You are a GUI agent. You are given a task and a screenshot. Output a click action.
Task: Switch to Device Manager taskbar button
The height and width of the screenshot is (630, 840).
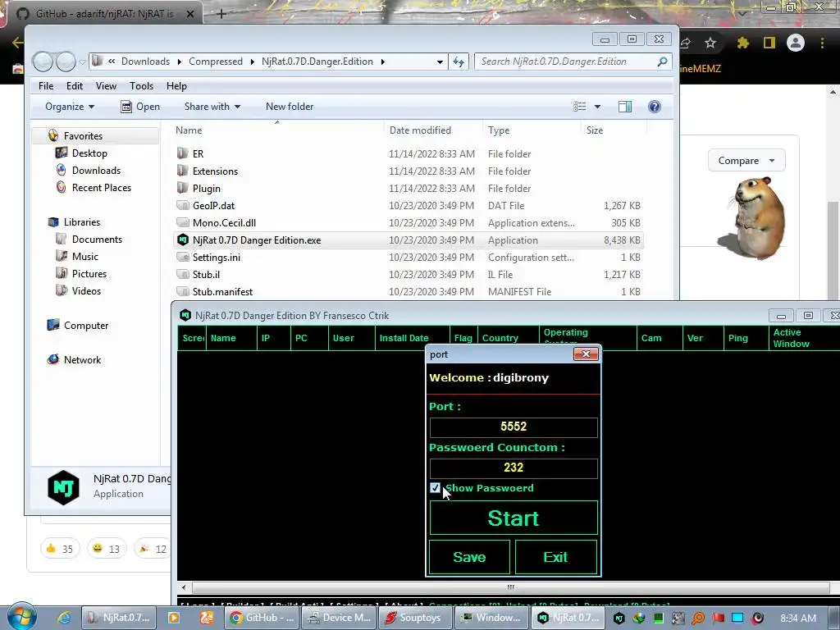pos(340,618)
